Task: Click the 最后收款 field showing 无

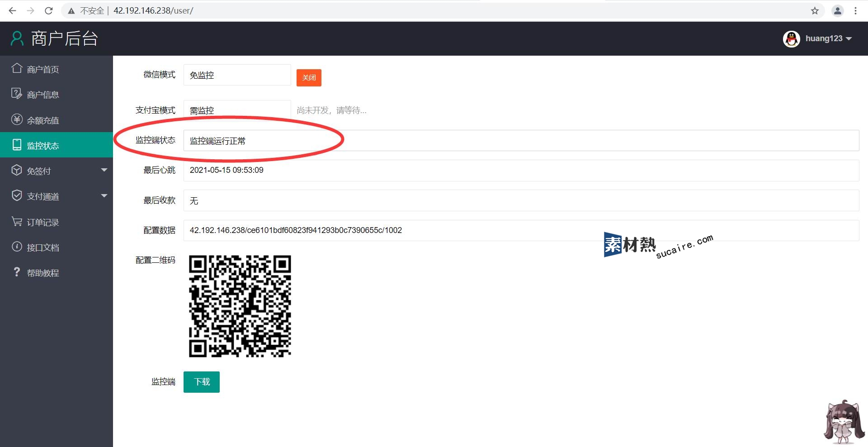Action: pyautogui.click(x=521, y=200)
